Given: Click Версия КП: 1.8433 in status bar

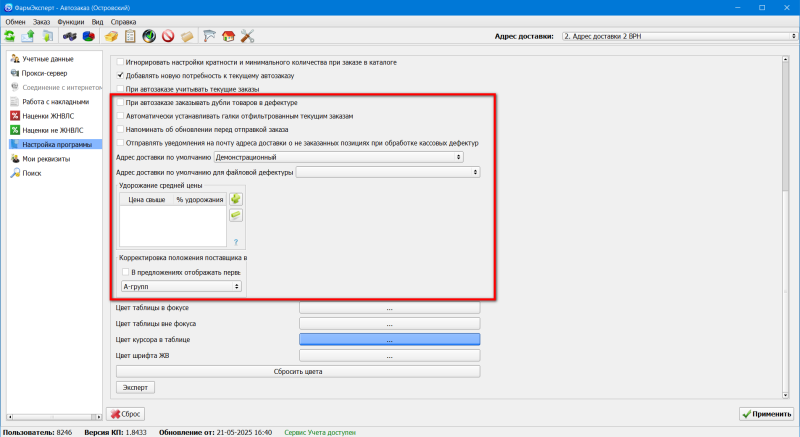Looking at the screenshot, I should click(x=115, y=432).
